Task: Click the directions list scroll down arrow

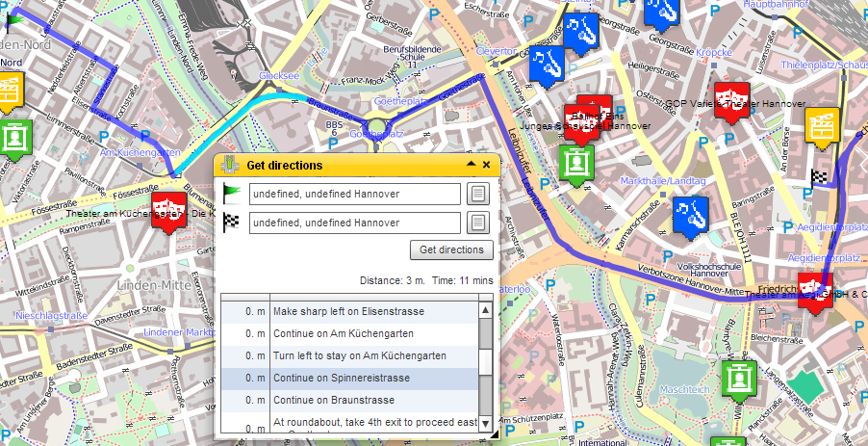Action: pyautogui.click(x=485, y=425)
